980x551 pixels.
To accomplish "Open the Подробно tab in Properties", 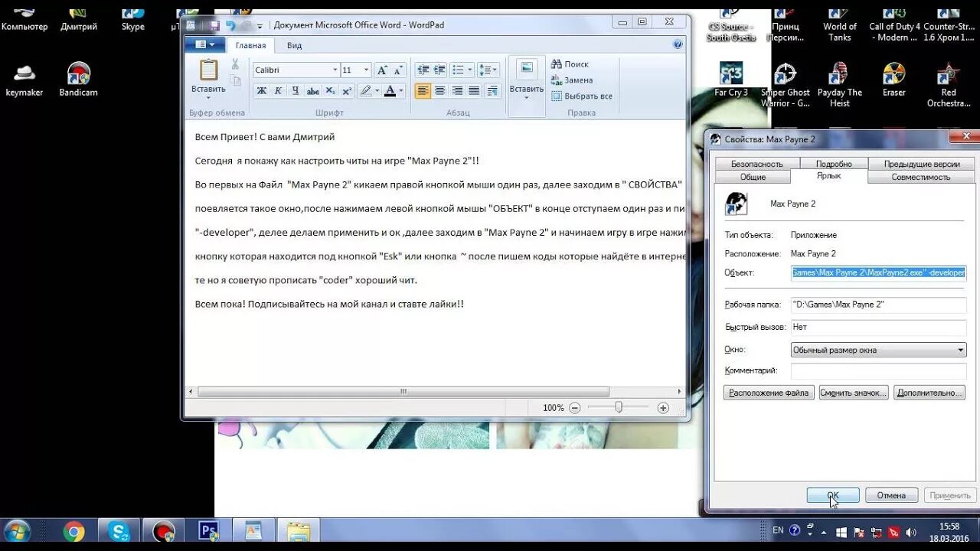I will click(x=834, y=164).
